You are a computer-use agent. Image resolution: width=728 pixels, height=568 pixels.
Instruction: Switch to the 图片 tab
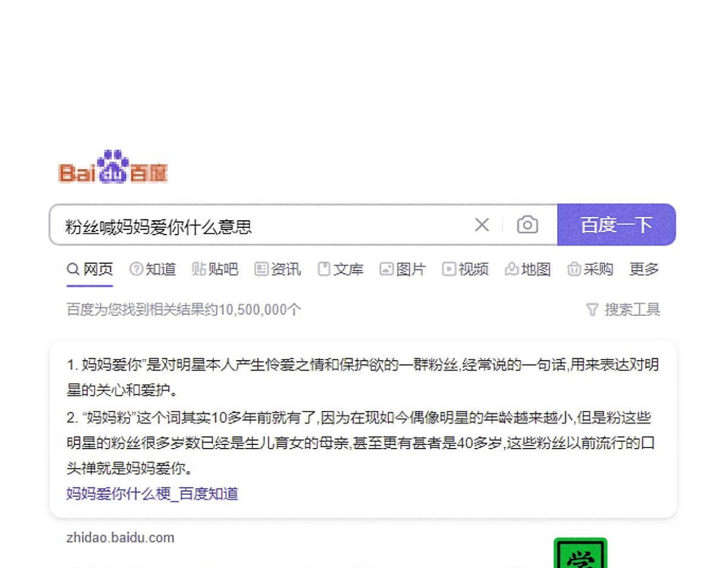point(403,269)
